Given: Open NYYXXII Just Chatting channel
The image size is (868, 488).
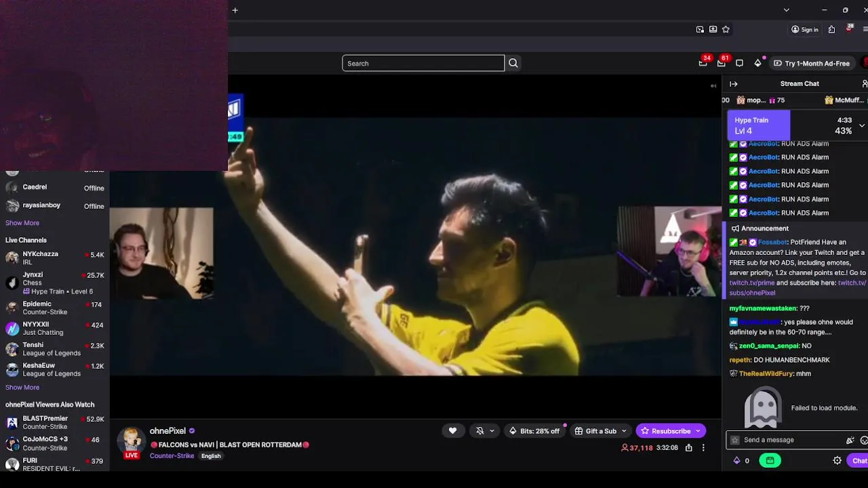Looking at the screenshot, I should (54, 328).
